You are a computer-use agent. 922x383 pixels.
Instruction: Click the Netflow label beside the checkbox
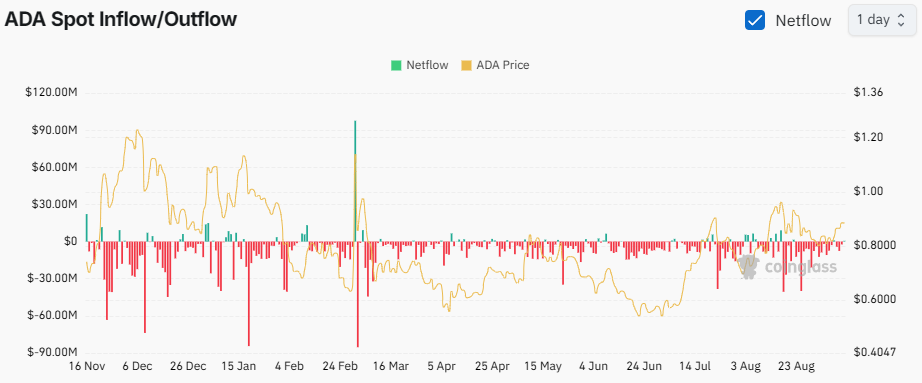pos(803,21)
